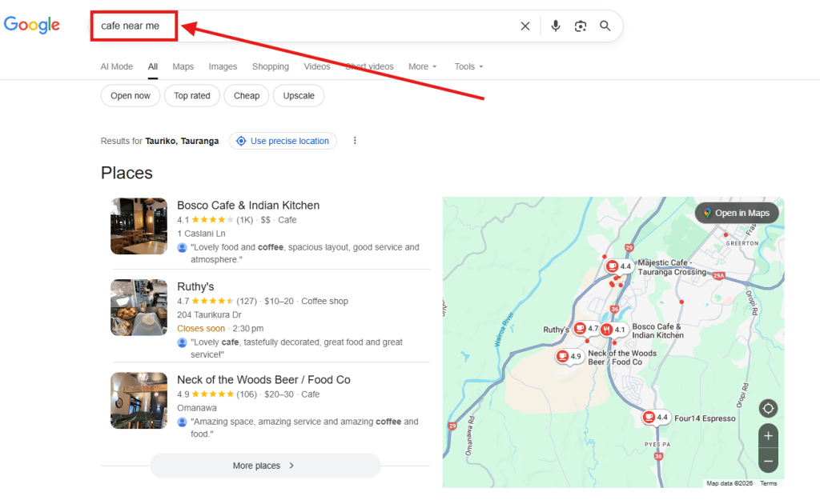Image resolution: width=820 pixels, height=504 pixels.
Task: Click Neck of the Woods 'Amazing space' review snippet
Action: (304, 428)
